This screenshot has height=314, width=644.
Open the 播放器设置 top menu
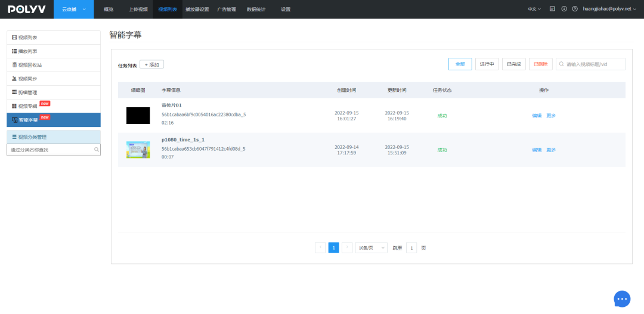click(x=197, y=10)
